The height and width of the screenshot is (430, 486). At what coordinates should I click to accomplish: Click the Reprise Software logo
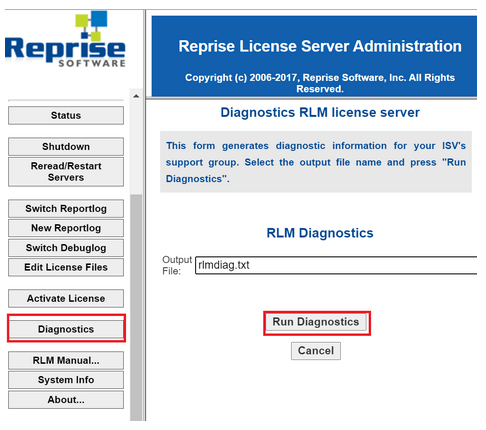[x=65, y=39]
